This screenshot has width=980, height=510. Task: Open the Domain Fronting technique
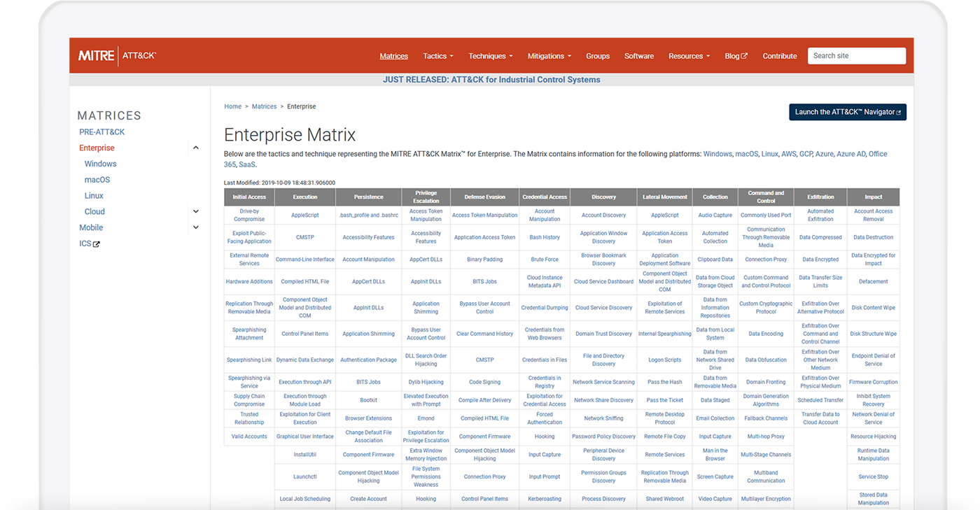coord(766,382)
